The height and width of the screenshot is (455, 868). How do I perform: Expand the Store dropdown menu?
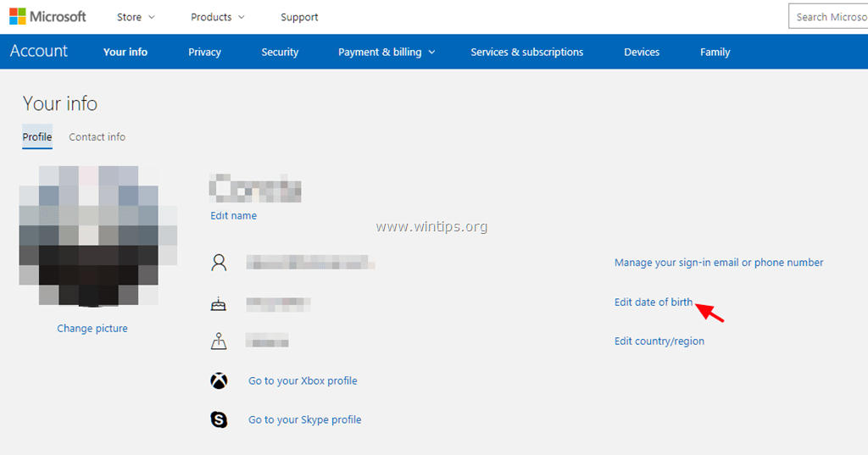pos(136,17)
